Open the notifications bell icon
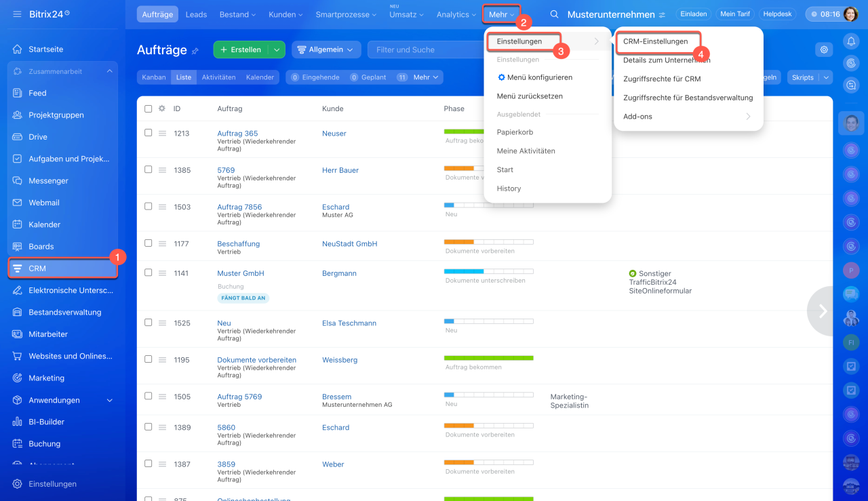The image size is (868, 501). (x=851, y=41)
